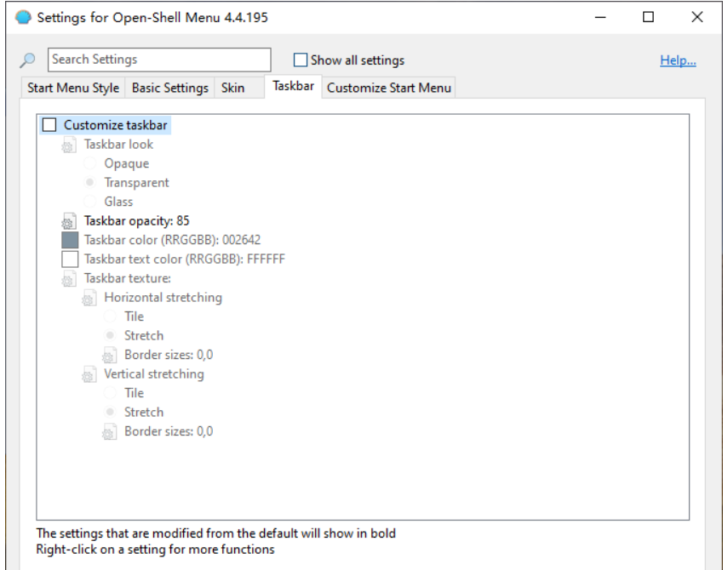The image size is (728, 570).
Task: Click the Horizontal stretching settings icon
Action: (89, 298)
